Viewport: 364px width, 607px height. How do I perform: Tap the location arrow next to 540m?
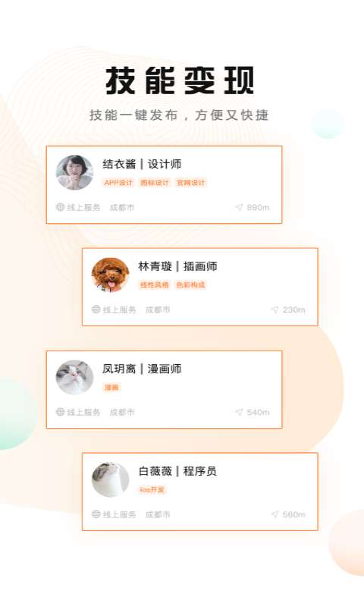(x=239, y=412)
